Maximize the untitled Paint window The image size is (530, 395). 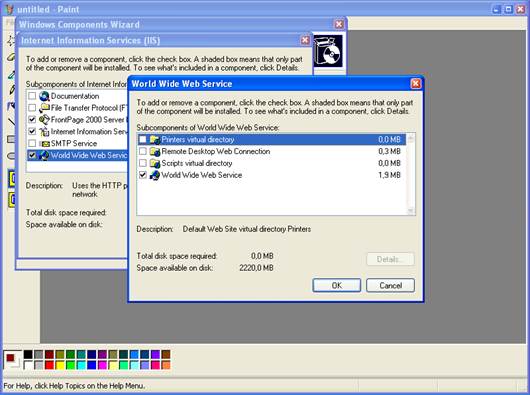(x=508, y=9)
